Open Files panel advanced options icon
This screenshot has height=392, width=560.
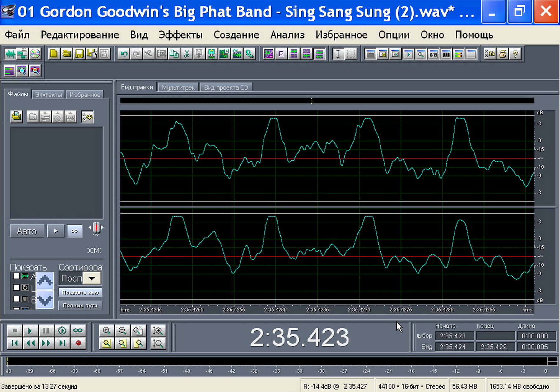coord(87,117)
